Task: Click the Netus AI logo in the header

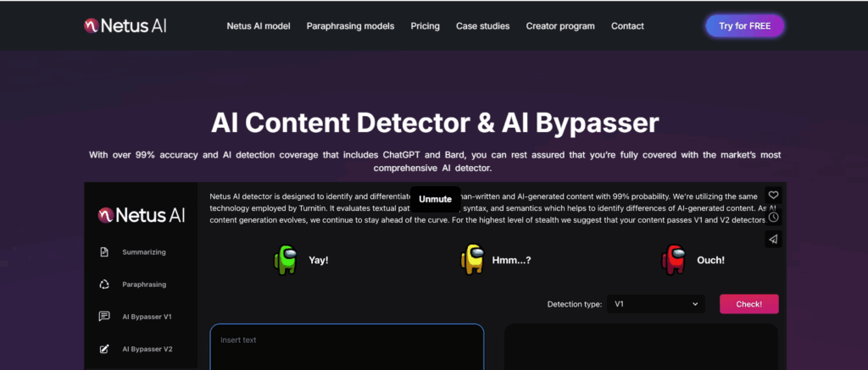Action: [124, 25]
